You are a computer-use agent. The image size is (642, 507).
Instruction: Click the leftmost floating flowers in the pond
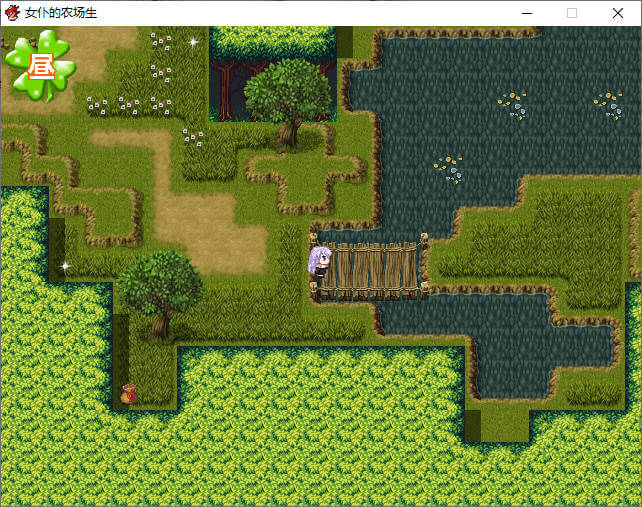point(448,168)
